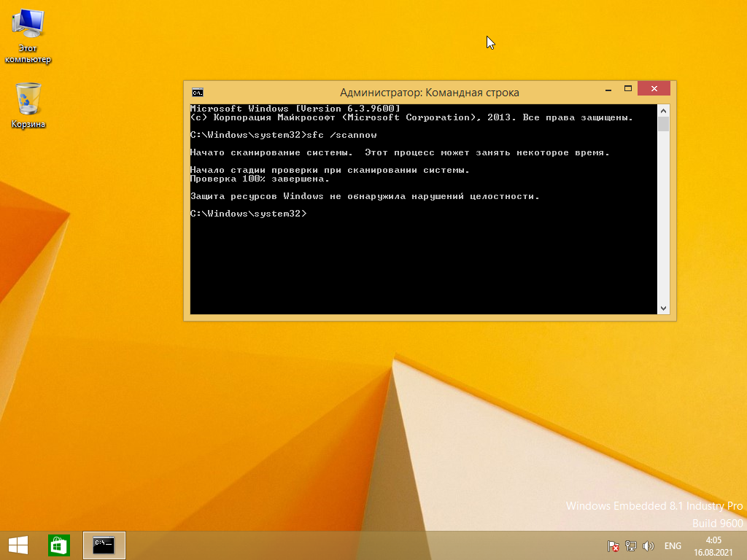
Task: Switch input language via ENG indicator
Action: pos(673,546)
